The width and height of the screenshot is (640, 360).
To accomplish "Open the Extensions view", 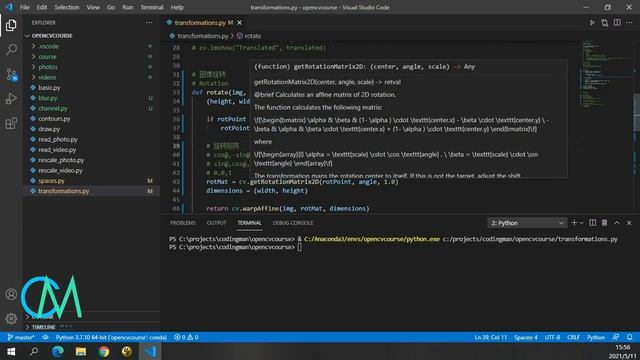I will [11, 123].
